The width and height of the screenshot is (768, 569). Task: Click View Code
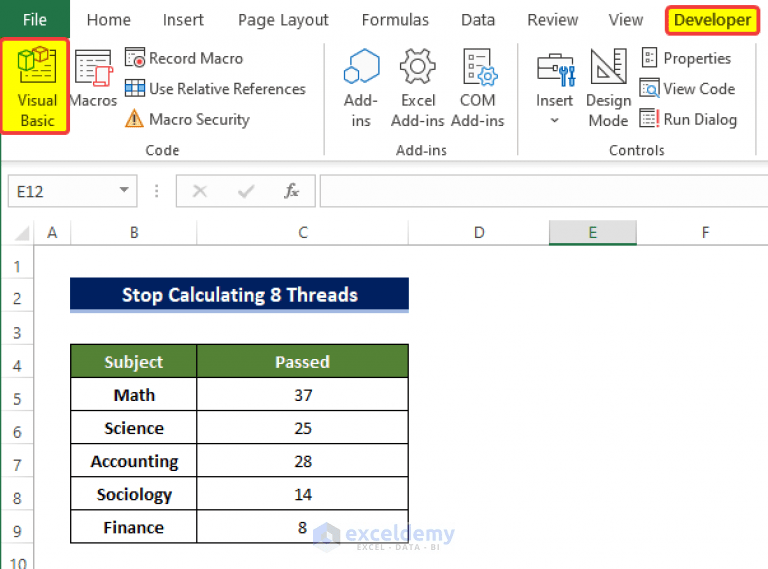pyautogui.click(x=688, y=89)
